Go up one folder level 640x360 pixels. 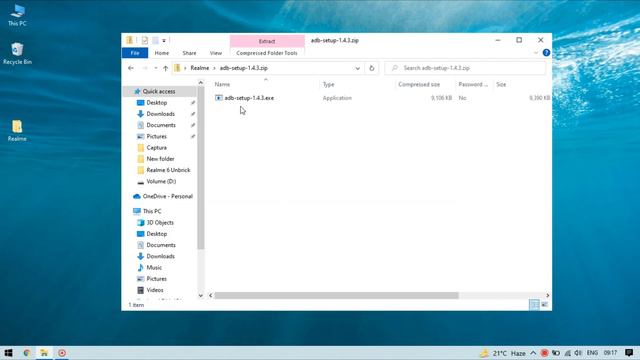click(165, 68)
